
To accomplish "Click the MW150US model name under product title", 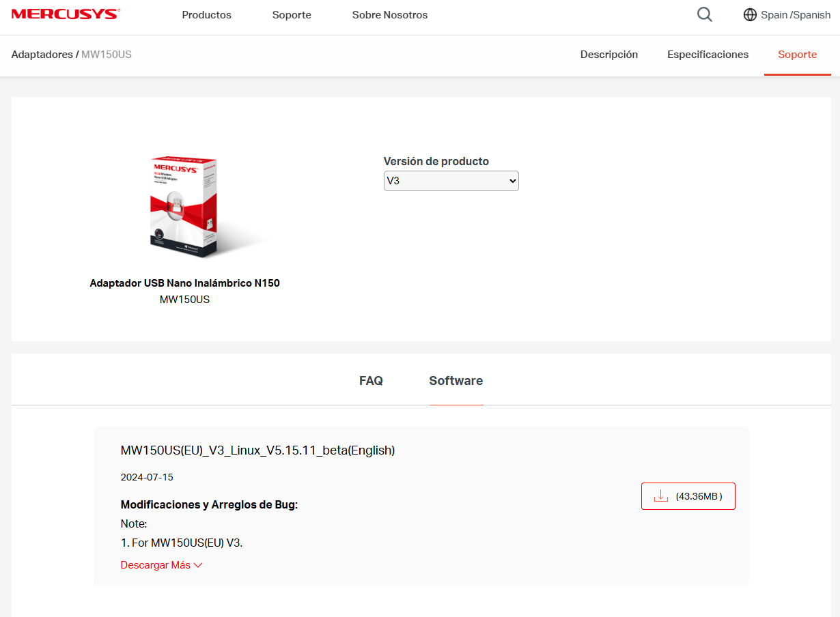I will click(x=184, y=300).
